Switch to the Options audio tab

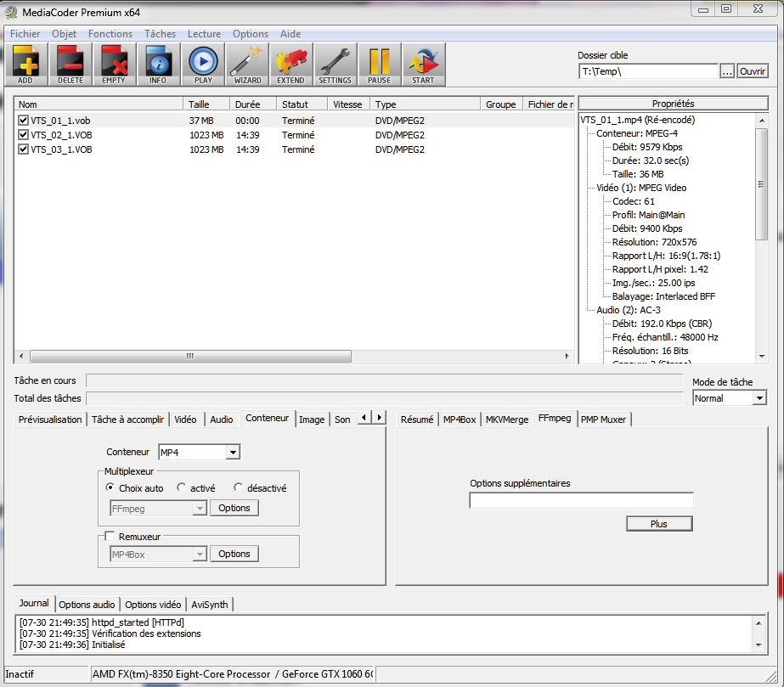tap(87, 605)
